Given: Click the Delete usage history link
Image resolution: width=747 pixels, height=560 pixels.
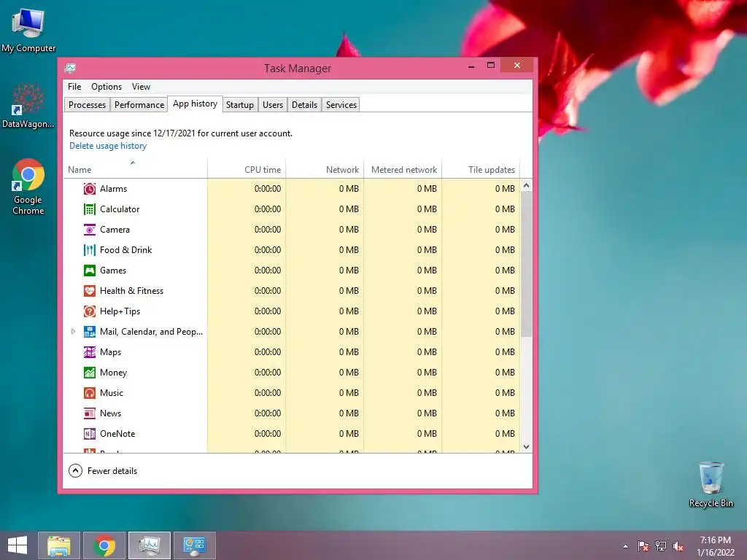Looking at the screenshot, I should (x=108, y=146).
